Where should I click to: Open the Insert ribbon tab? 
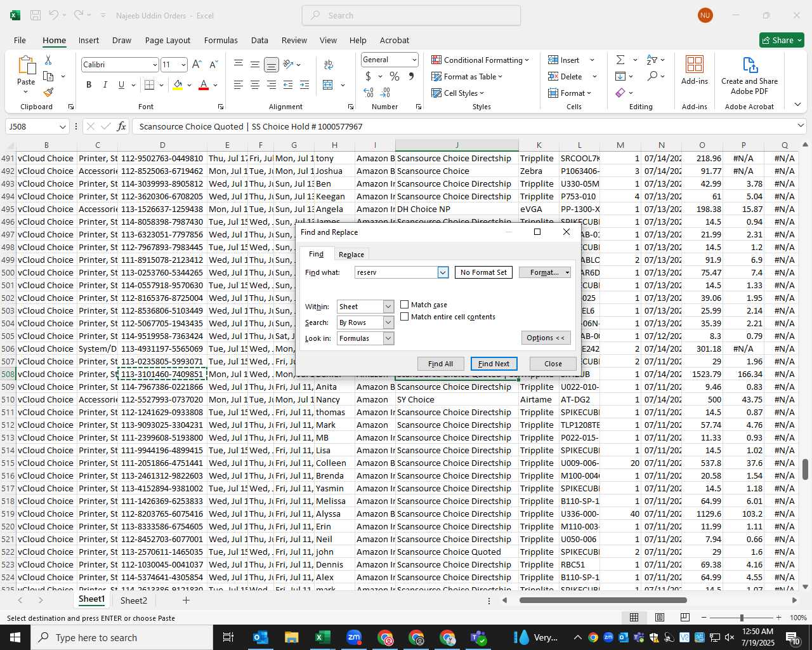point(89,40)
